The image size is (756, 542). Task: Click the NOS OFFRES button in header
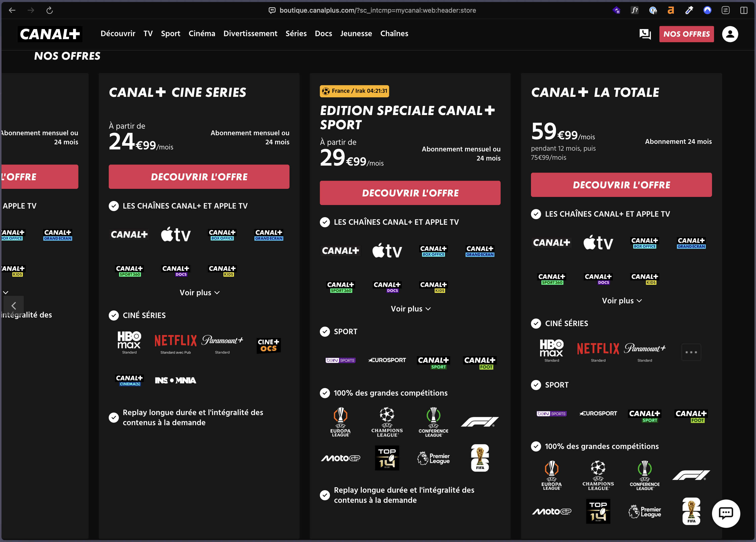(687, 34)
